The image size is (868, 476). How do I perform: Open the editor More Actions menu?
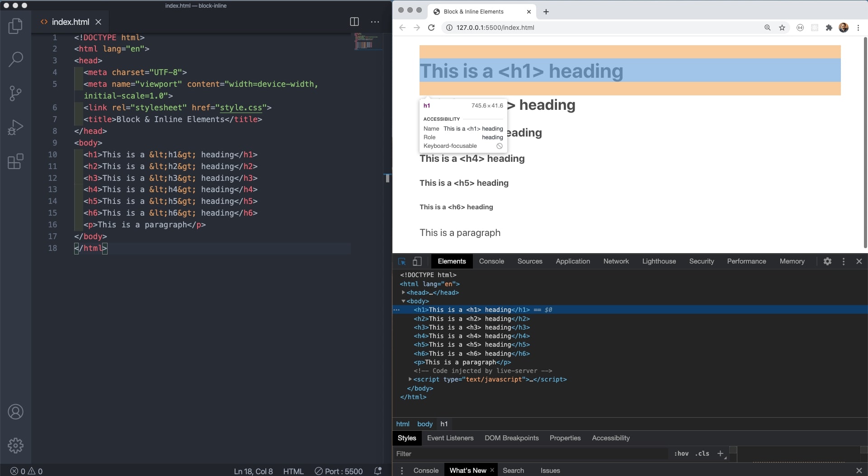pyautogui.click(x=375, y=22)
